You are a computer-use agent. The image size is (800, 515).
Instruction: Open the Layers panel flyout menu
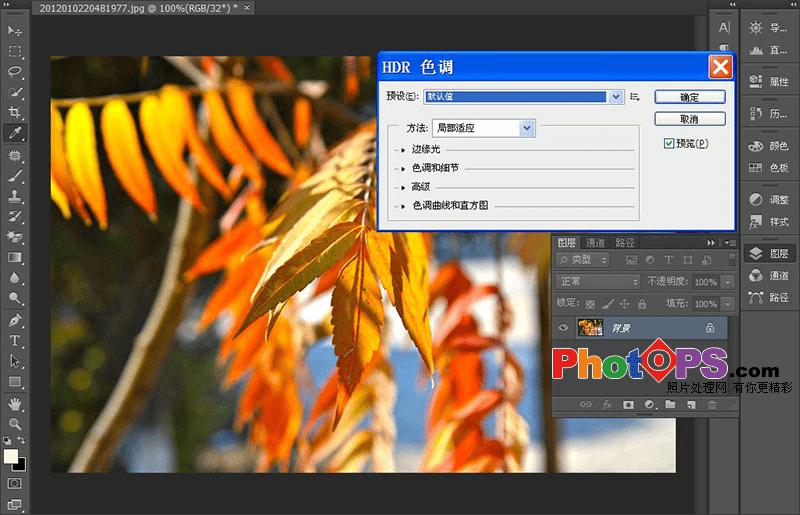(x=730, y=243)
